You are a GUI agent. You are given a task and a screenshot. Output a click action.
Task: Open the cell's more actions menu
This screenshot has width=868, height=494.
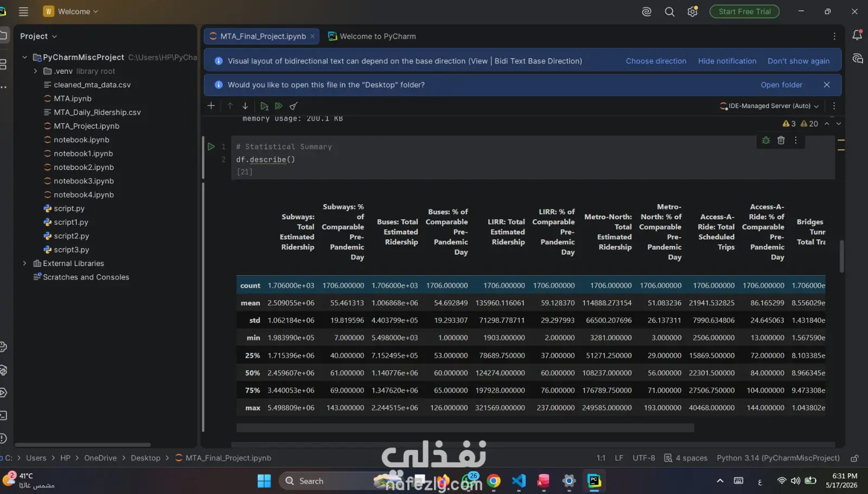point(796,140)
